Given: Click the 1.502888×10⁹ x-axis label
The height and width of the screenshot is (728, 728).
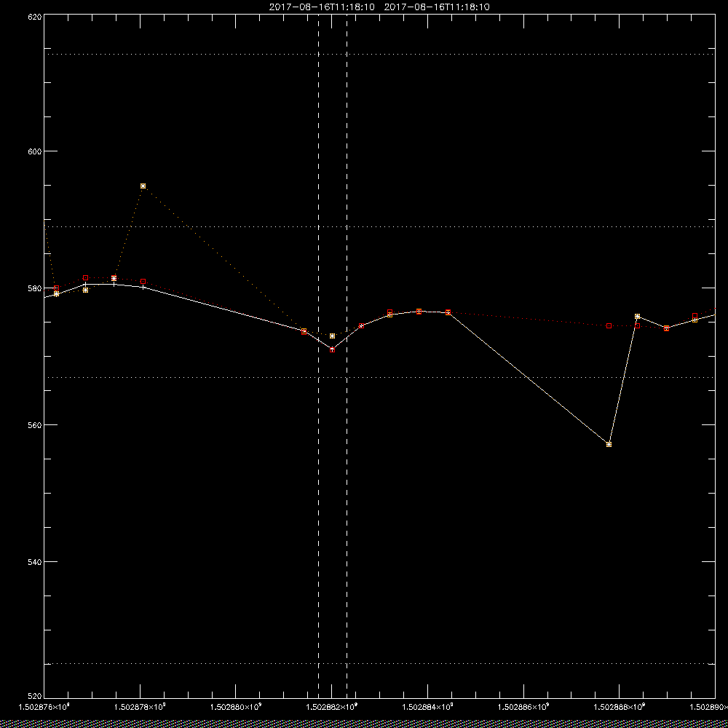Looking at the screenshot, I should click(620, 707).
